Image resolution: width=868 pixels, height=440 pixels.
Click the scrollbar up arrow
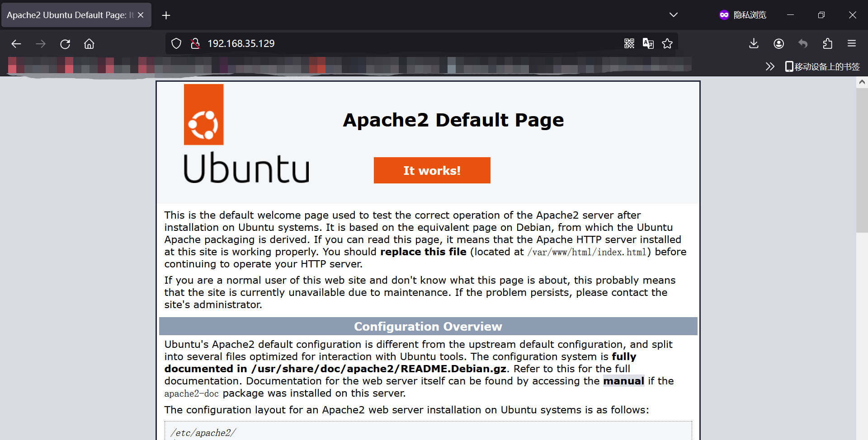pyautogui.click(x=862, y=82)
